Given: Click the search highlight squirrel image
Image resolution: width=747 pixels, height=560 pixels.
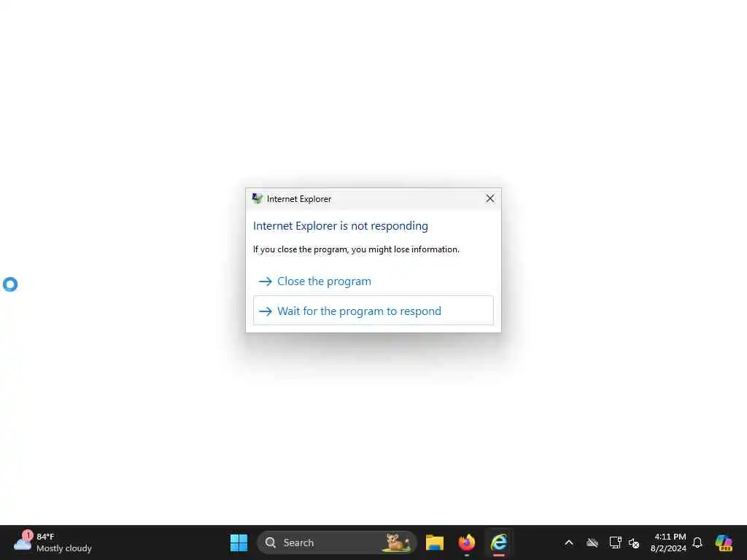Looking at the screenshot, I should point(398,542).
